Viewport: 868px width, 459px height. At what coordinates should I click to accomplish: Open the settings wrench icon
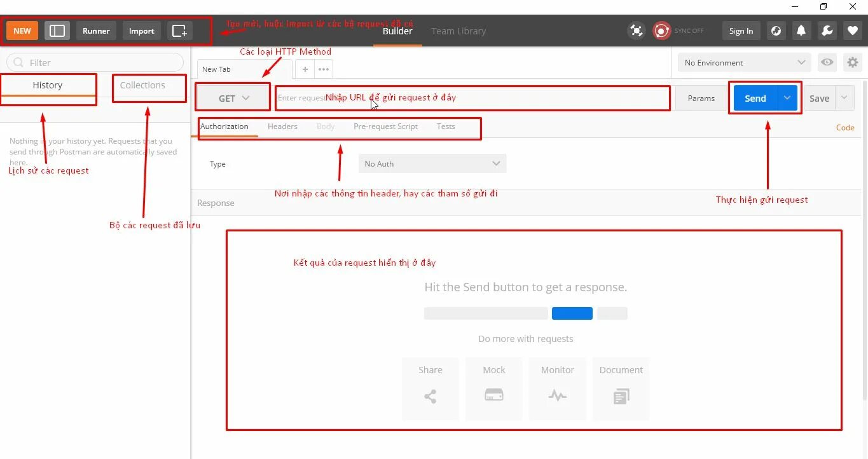(827, 31)
